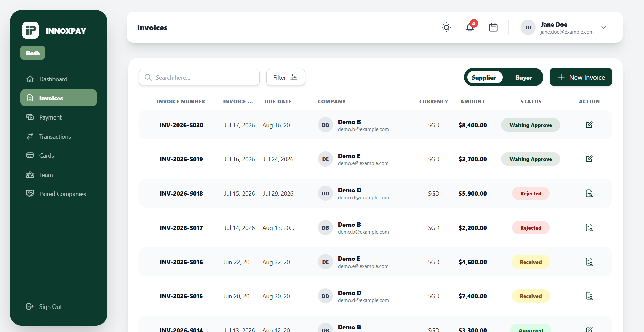Click Received status badge for INV-2026-S015

[531, 296]
